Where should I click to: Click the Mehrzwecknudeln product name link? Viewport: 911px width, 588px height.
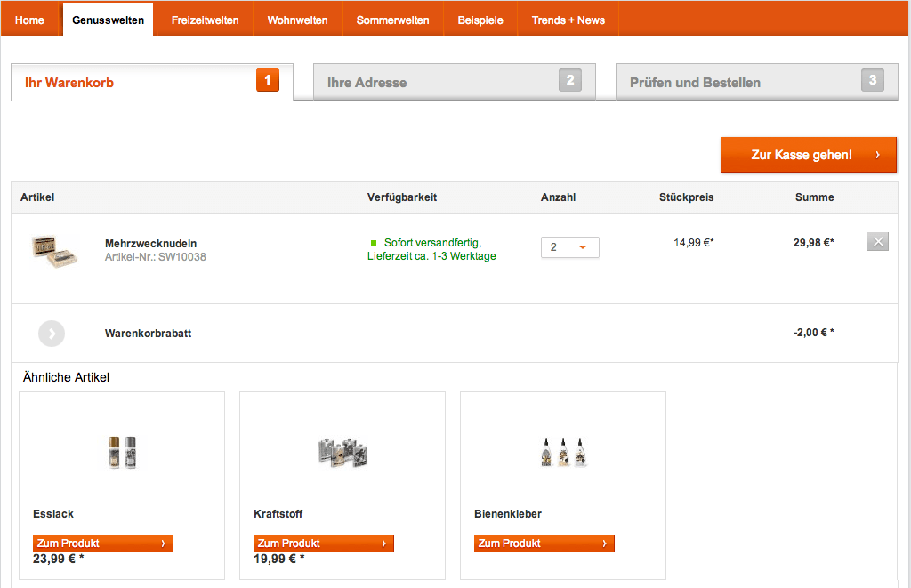tap(150, 243)
